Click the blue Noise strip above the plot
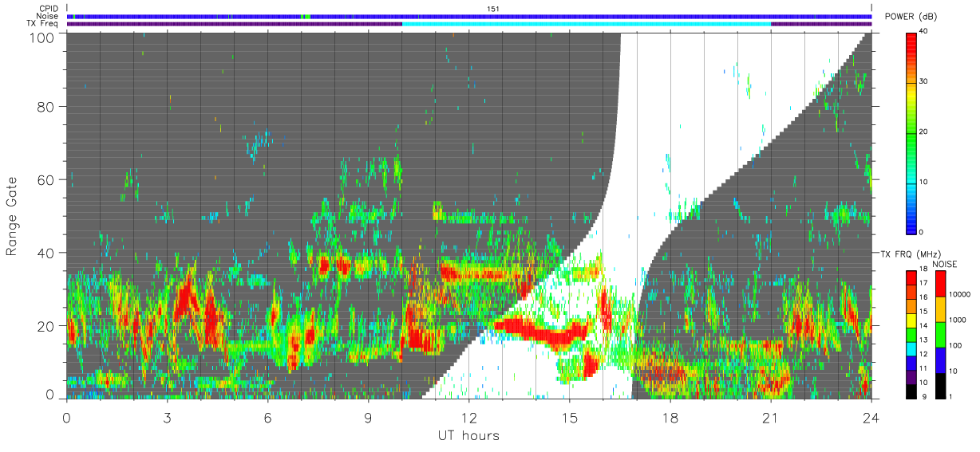 tap(469, 16)
